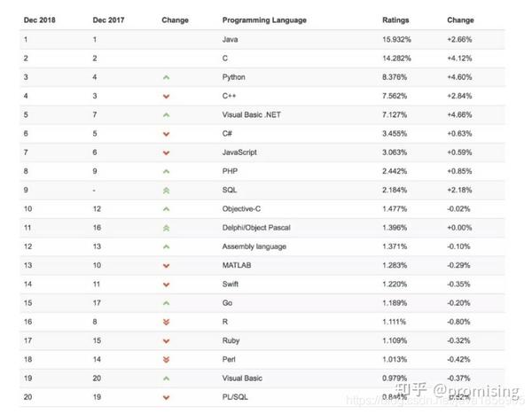Click the red down arrow beside MATLAB
The image size is (532, 414).
tap(166, 266)
